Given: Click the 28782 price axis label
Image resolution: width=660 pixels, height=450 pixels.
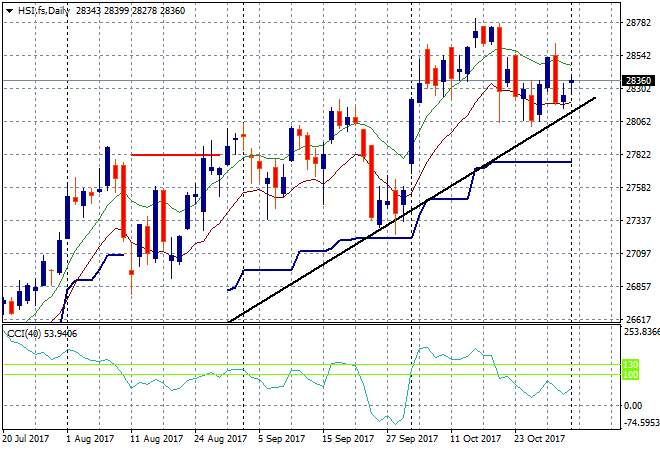Looking at the screenshot, I should point(638,23).
